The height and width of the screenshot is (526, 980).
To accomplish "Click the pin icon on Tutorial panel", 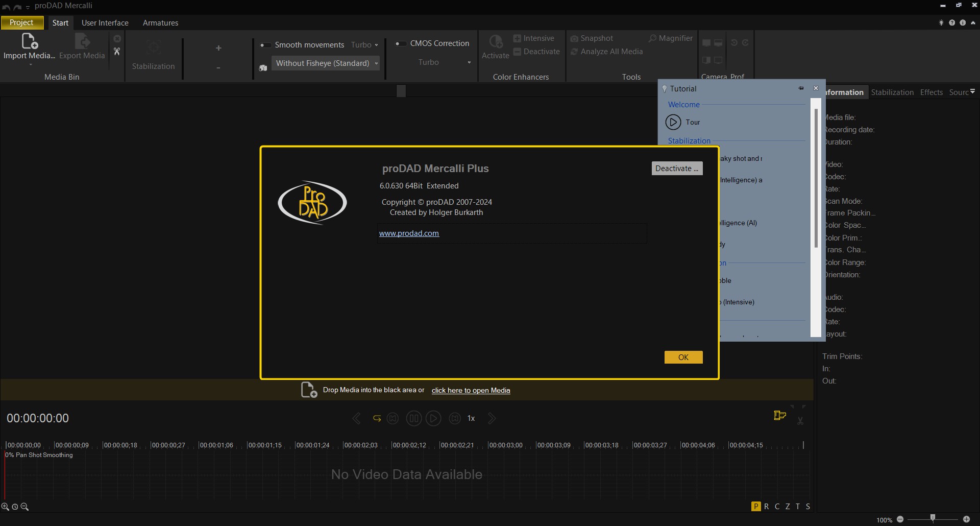I will click(801, 88).
